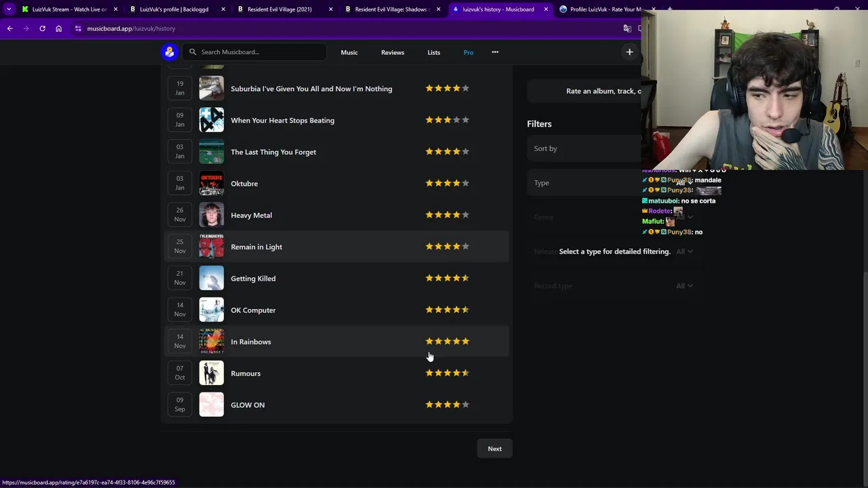
Task: Click the Musicboard logo icon
Action: tap(170, 52)
